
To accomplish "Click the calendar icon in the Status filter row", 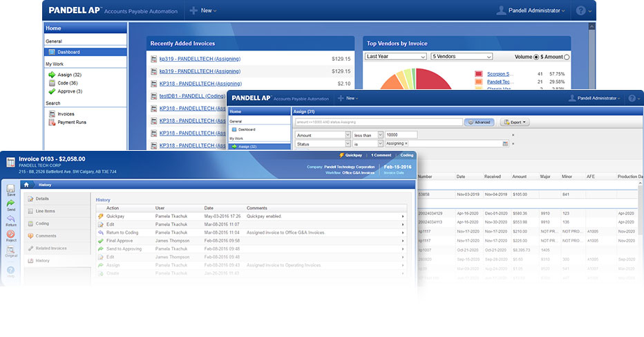I will [x=505, y=144].
